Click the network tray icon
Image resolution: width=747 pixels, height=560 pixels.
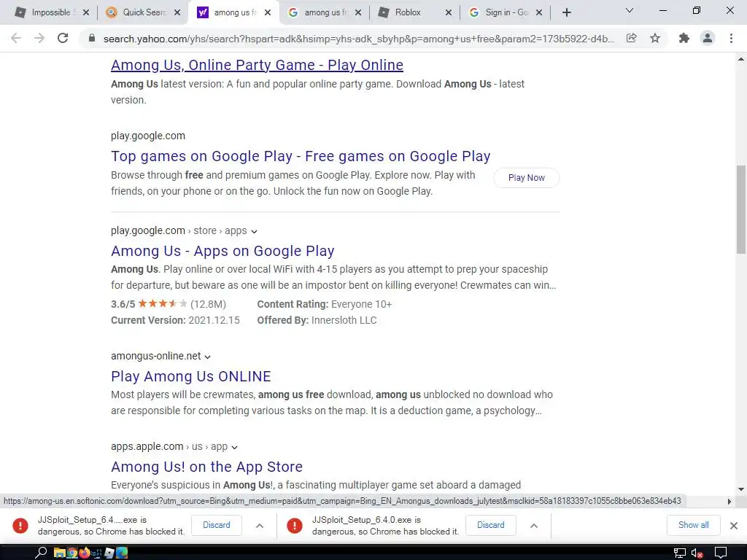tap(679, 553)
